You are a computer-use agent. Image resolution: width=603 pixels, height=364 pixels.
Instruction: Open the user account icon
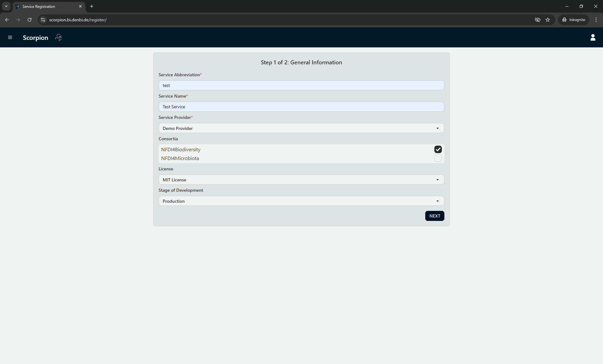593,37
